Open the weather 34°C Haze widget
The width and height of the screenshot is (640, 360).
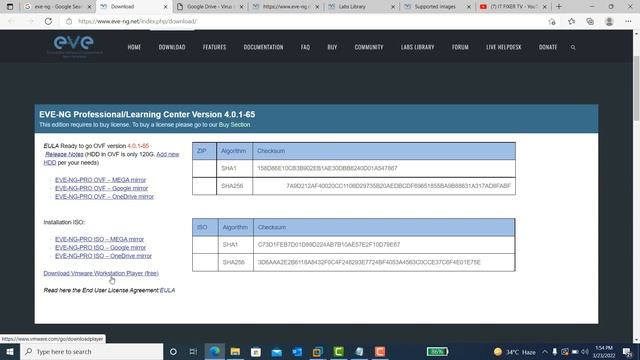point(514,352)
